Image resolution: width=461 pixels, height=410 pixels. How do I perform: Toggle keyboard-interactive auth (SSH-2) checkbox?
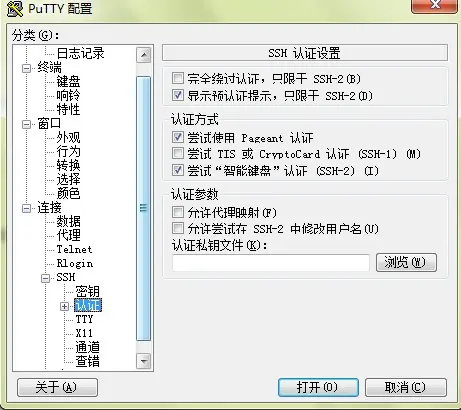(178, 170)
